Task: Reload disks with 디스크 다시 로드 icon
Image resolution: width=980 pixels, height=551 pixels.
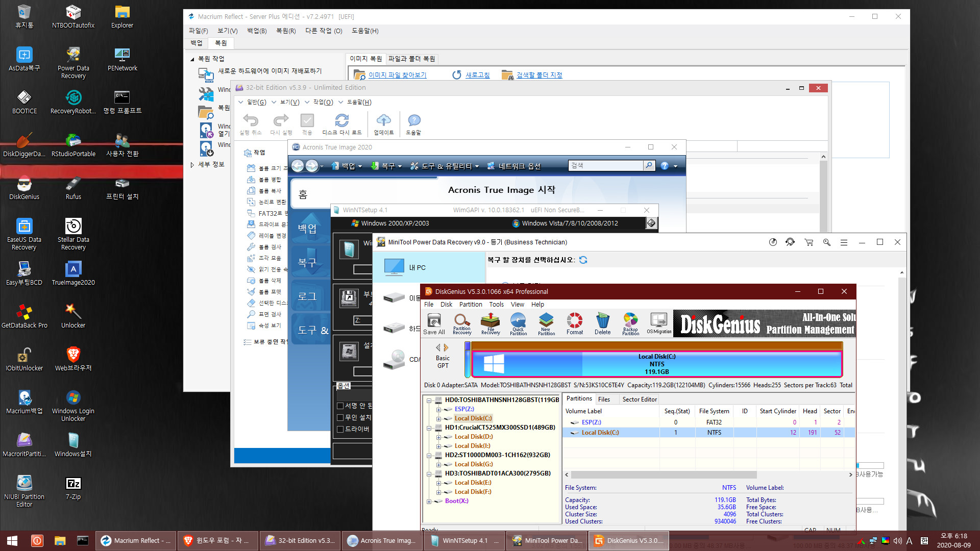Action: pyautogui.click(x=342, y=124)
